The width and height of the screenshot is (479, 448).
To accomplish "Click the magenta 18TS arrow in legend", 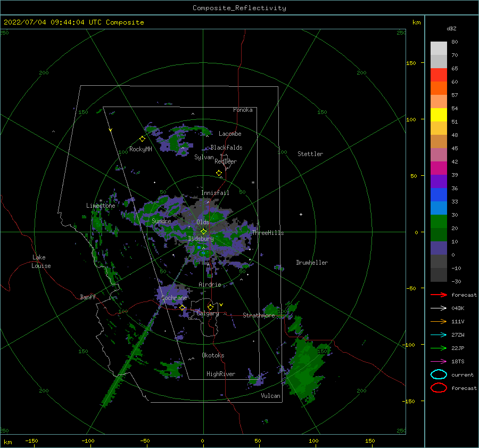I will click(439, 361).
